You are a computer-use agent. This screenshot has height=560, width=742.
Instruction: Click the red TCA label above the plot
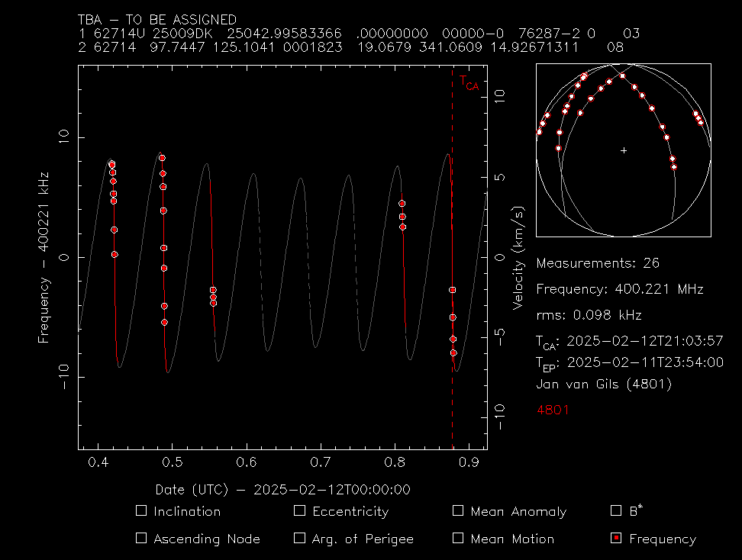click(469, 83)
